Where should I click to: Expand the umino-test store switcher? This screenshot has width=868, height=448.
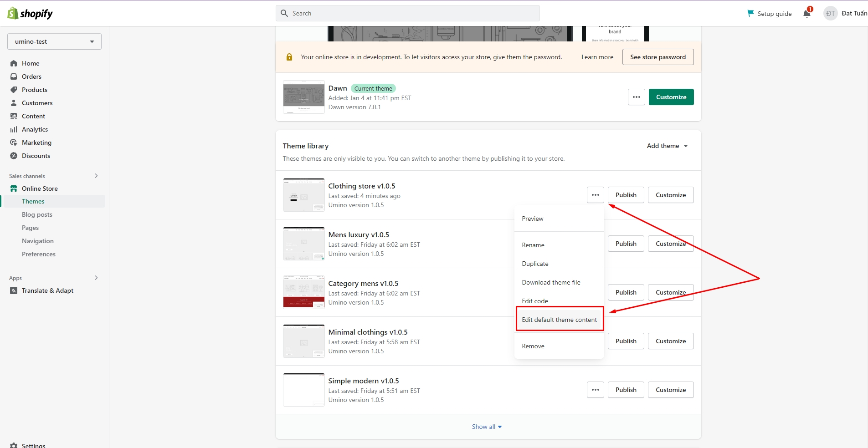click(x=54, y=41)
